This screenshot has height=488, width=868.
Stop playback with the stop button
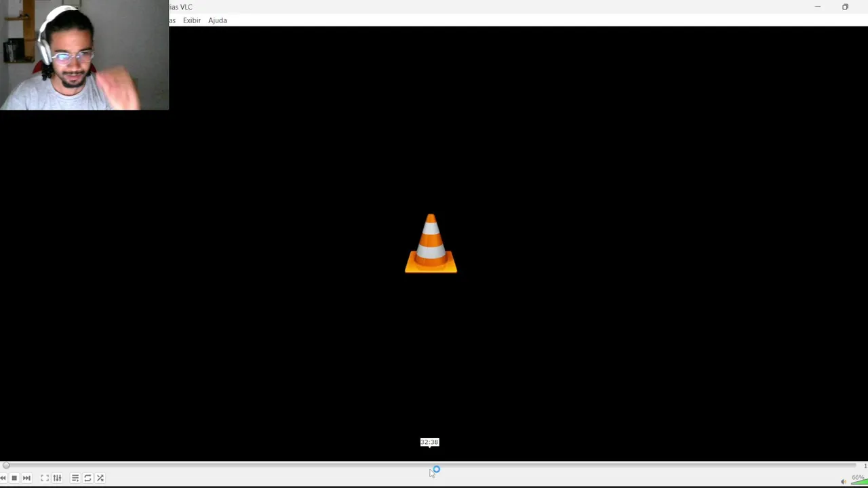click(14, 478)
